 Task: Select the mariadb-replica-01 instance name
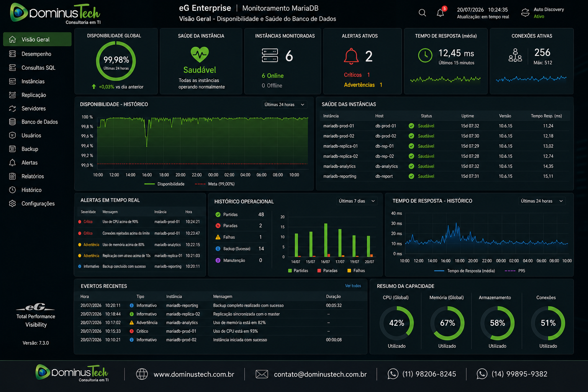(x=341, y=146)
